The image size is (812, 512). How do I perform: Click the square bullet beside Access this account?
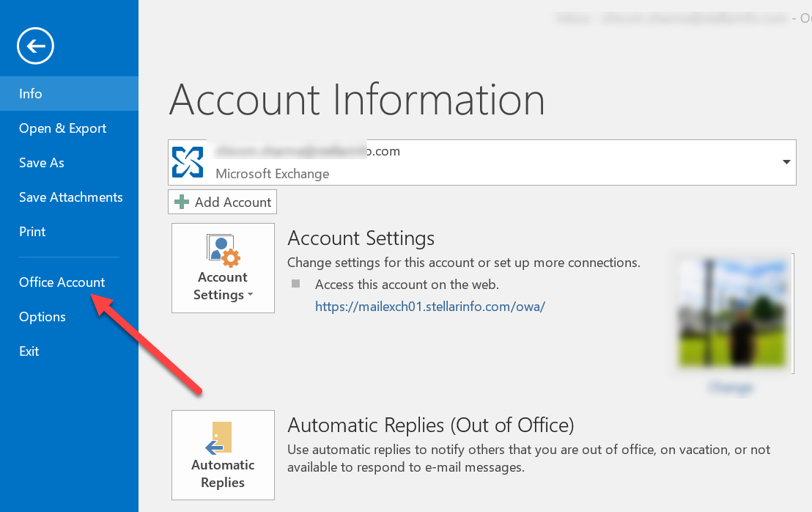pos(297,285)
